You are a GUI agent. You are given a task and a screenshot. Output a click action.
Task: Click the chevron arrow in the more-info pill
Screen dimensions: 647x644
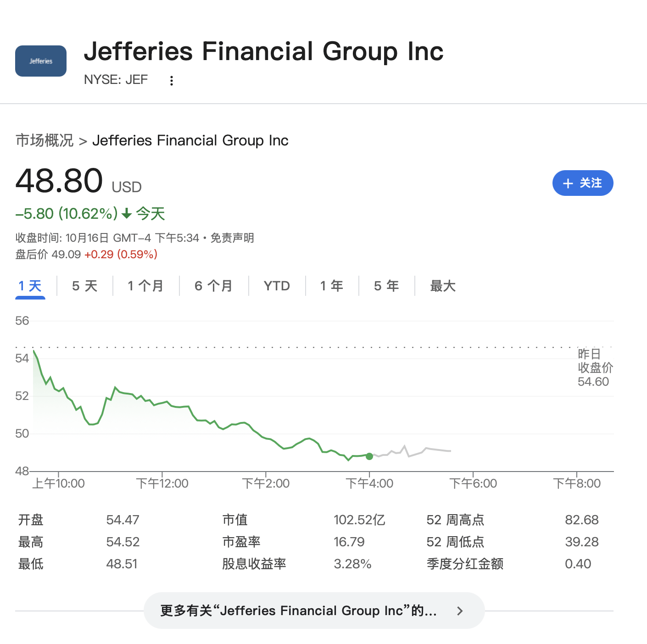(x=460, y=611)
